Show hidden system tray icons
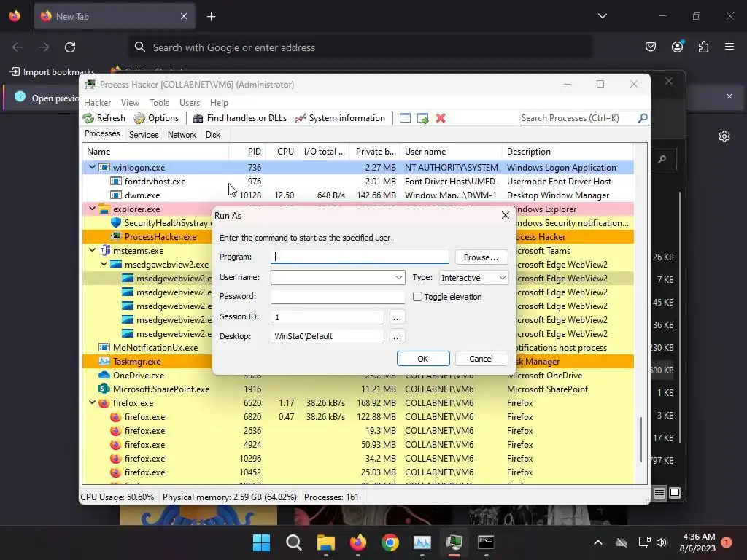747x560 pixels. tap(598, 542)
